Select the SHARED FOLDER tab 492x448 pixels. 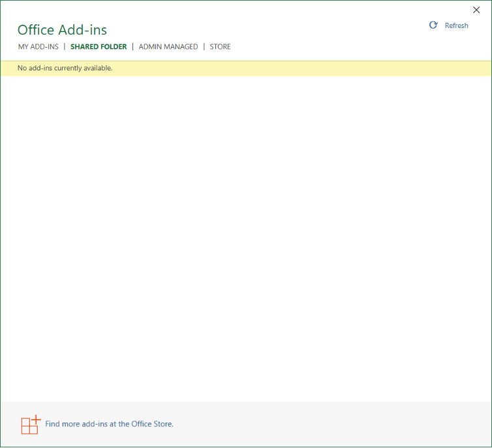(x=99, y=47)
